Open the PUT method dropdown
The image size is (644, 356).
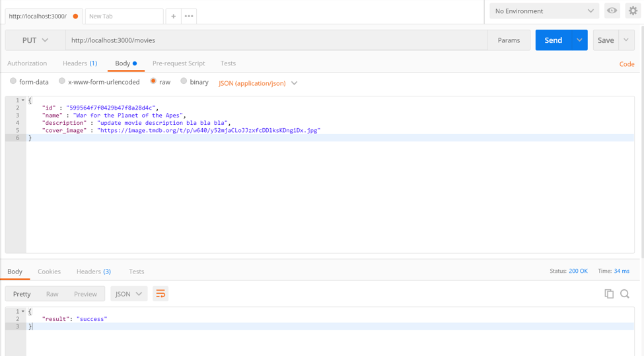[x=35, y=40]
